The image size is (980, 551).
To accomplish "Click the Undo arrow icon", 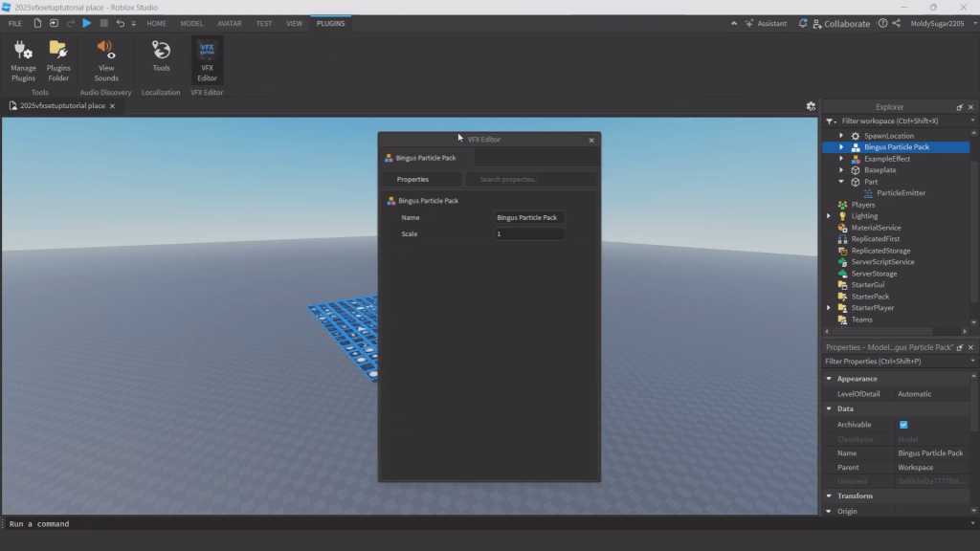I will [120, 23].
